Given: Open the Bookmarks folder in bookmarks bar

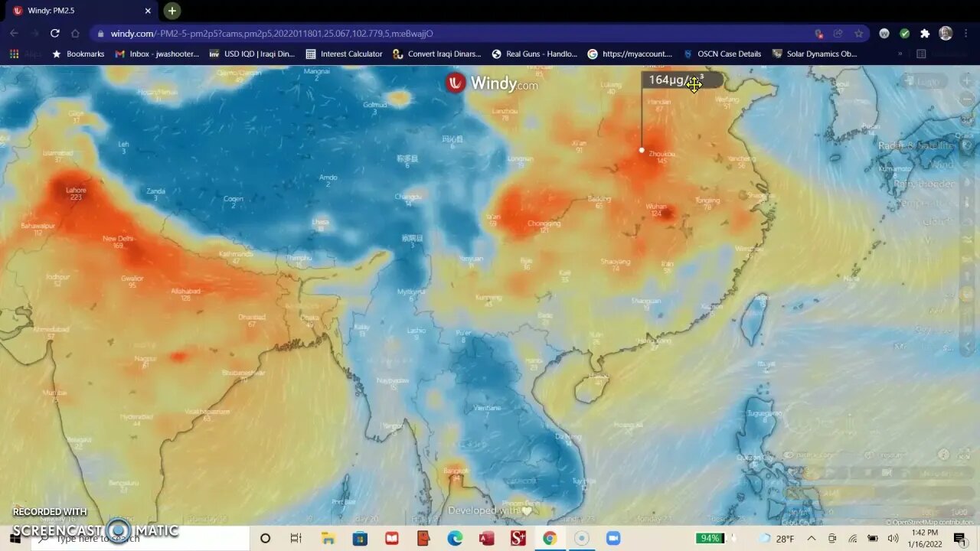Looking at the screenshot, I should pos(78,54).
